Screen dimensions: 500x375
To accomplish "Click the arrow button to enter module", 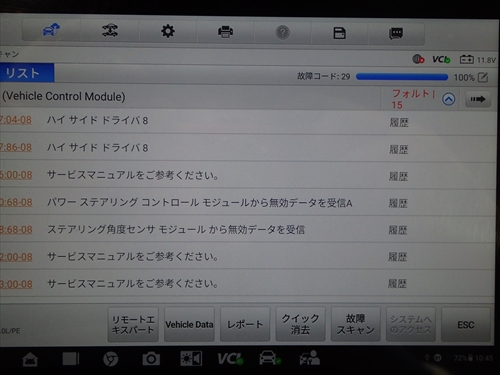I will [x=478, y=99].
